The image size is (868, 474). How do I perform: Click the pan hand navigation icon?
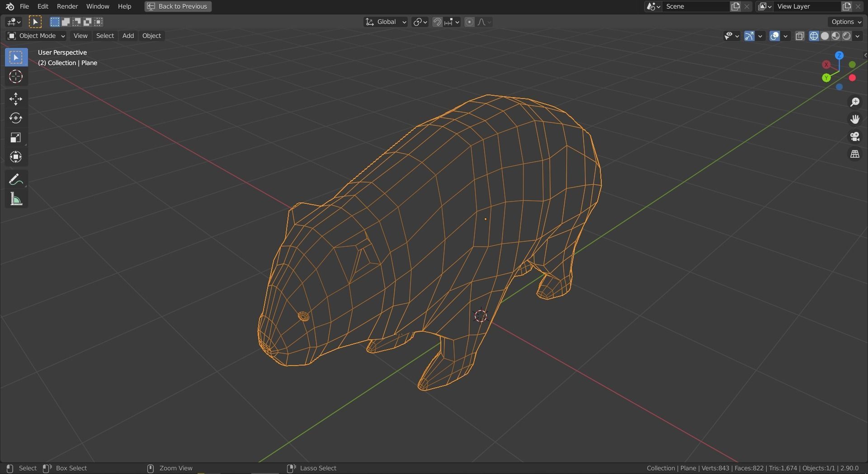tap(854, 119)
